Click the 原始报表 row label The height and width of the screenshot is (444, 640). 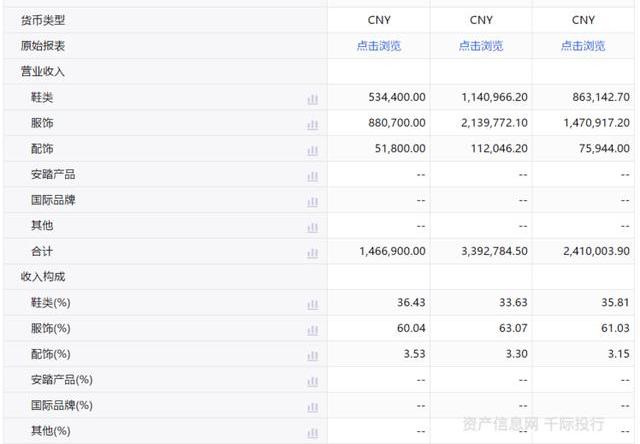point(43,46)
